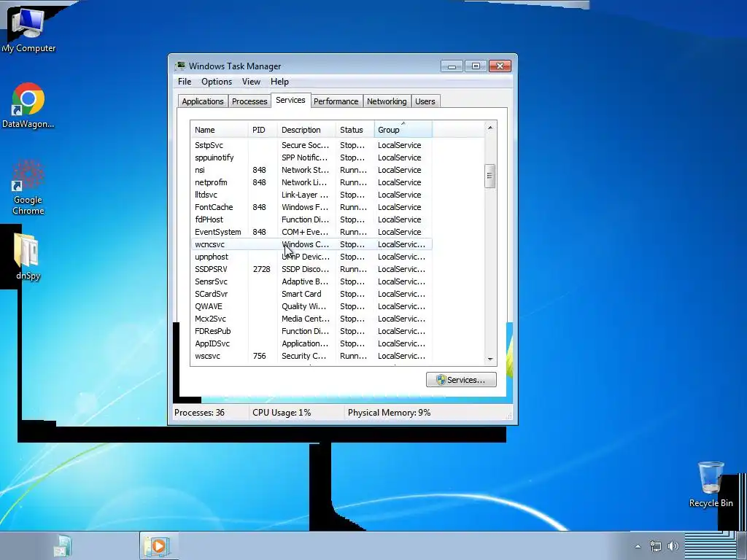Switch to the Performance tab
Image resolution: width=747 pixels, height=560 pixels.
[x=336, y=101]
